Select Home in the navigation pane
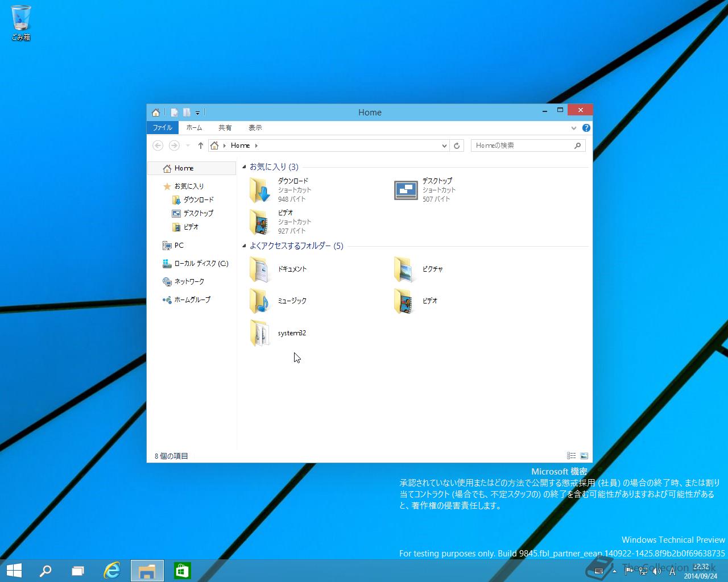 pos(192,168)
